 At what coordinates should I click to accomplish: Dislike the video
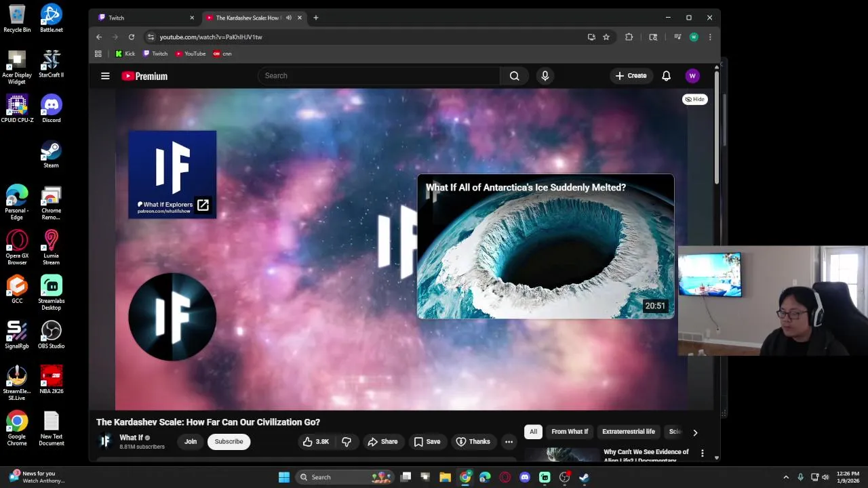click(x=347, y=441)
